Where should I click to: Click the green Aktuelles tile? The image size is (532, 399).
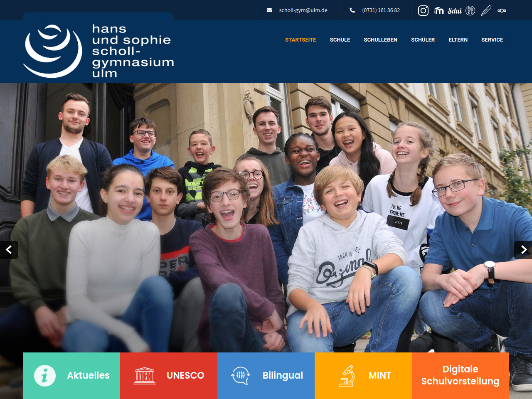pyautogui.click(x=71, y=375)
